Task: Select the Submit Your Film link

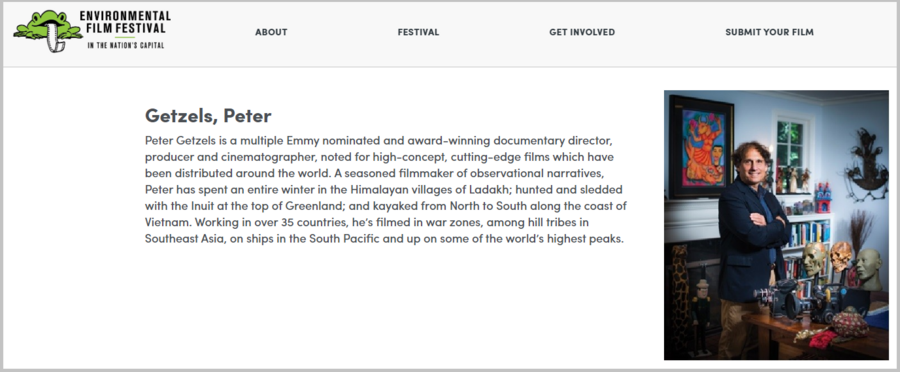Action: (x=769, y=32)
